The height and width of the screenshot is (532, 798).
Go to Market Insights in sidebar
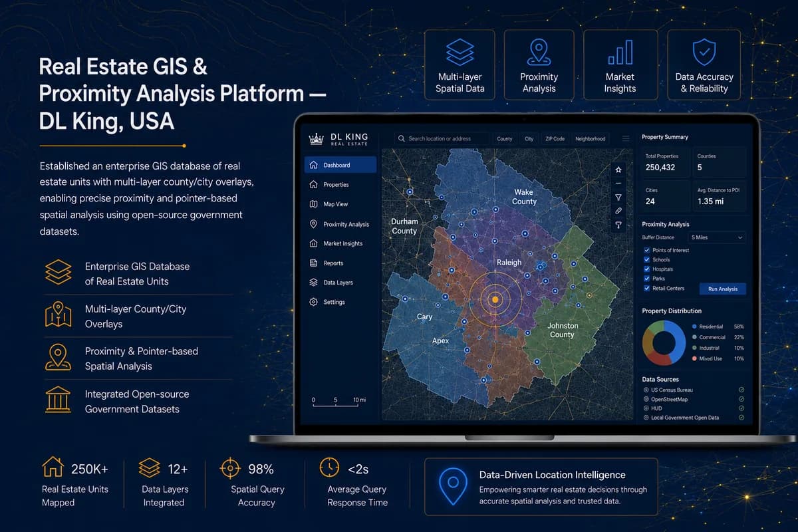[340, 243]
